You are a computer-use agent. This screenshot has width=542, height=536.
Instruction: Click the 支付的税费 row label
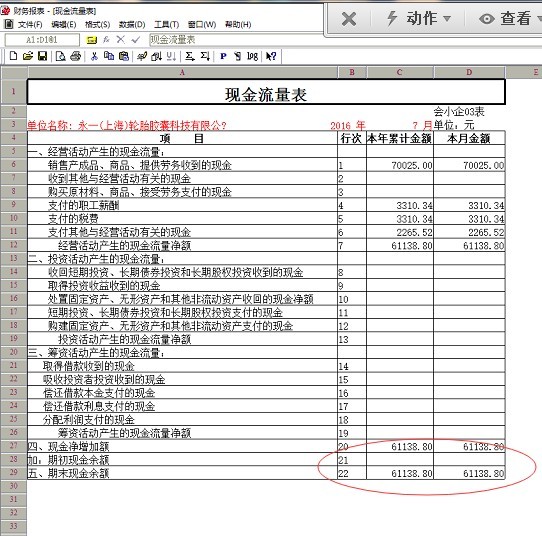73,218
